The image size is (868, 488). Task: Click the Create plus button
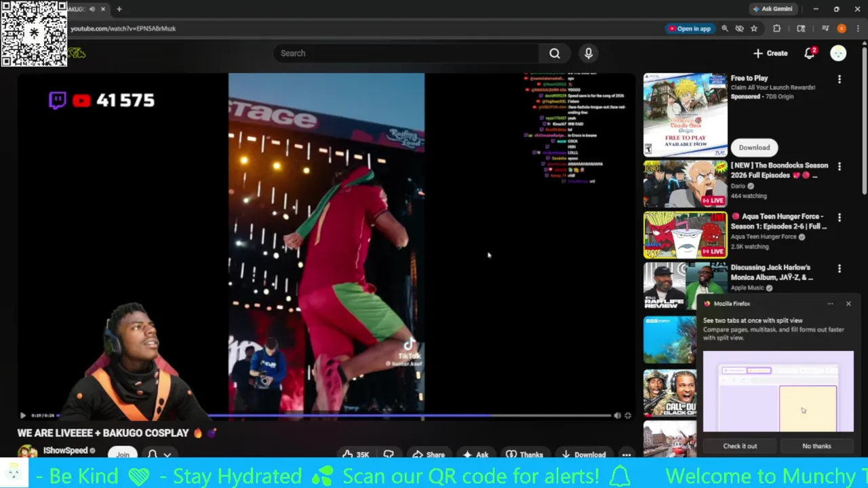[770, 54]
